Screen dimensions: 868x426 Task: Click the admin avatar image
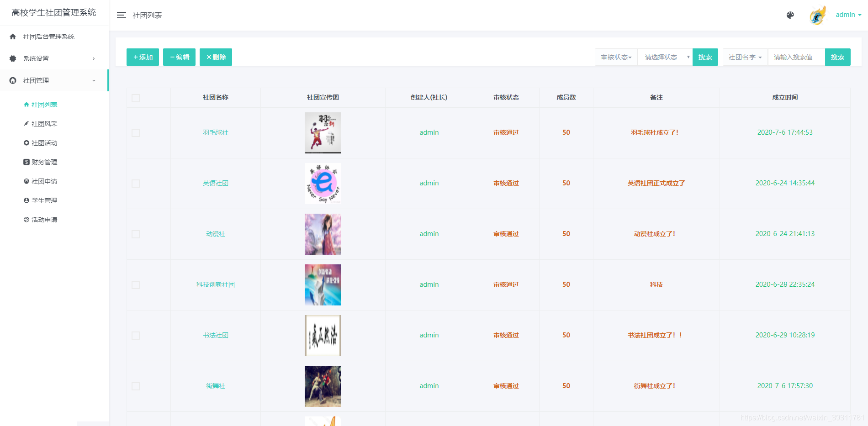818,15
